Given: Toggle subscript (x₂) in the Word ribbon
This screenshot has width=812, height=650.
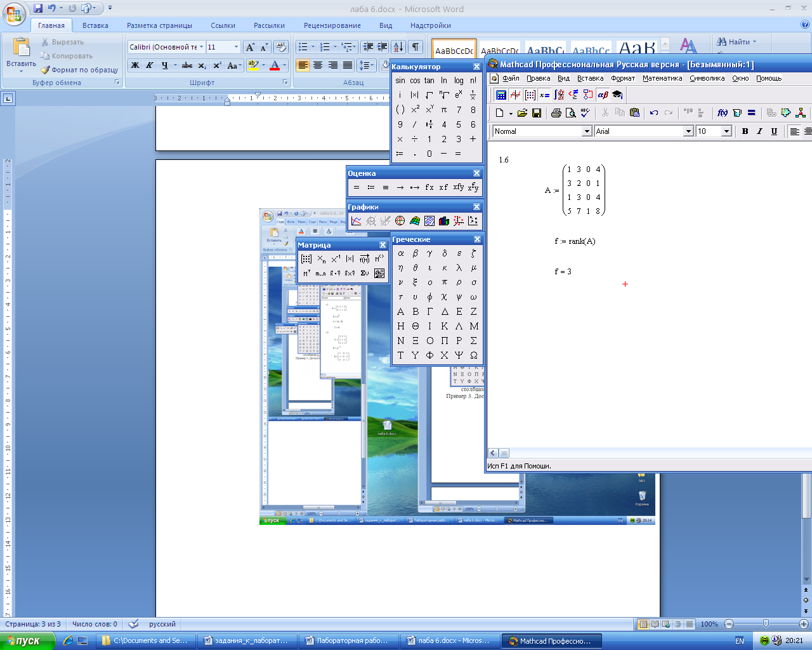Looking at the screenshot, I should pyautogui.click(x=202, y=65).
